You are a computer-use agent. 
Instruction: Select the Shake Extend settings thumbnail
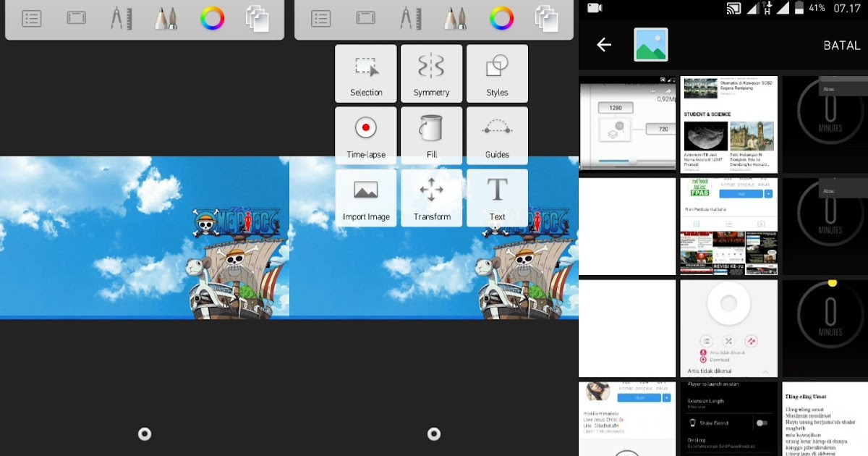click(729, 419)
